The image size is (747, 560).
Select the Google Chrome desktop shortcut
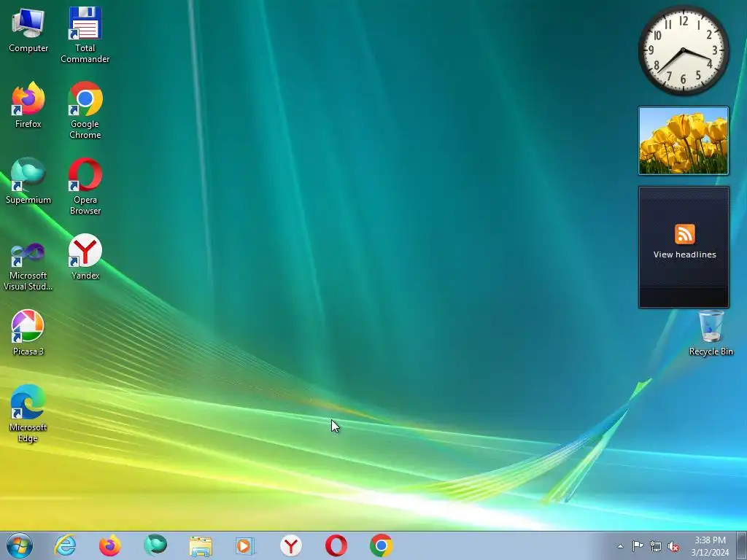pos(85,111)
